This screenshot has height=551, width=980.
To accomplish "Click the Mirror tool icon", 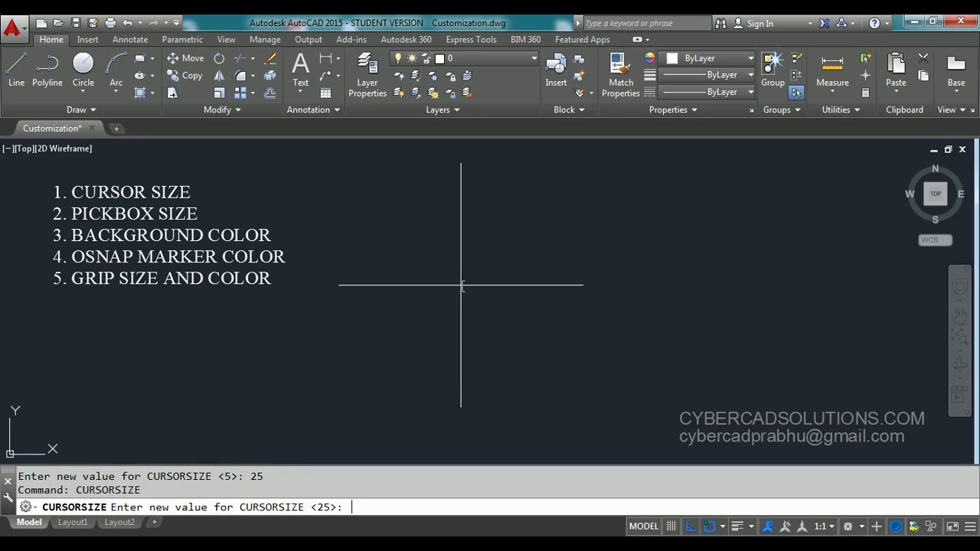I will (x=219, y=76).
